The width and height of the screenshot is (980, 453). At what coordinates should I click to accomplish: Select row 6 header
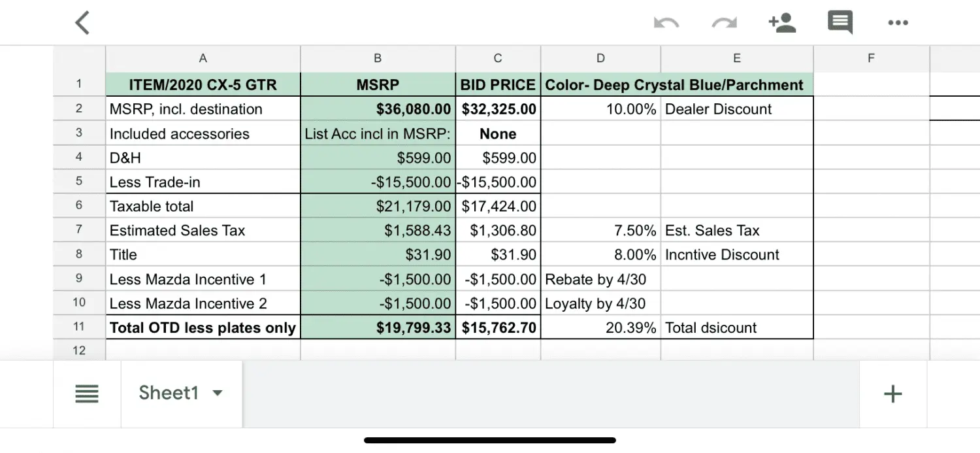coord(79,206)
